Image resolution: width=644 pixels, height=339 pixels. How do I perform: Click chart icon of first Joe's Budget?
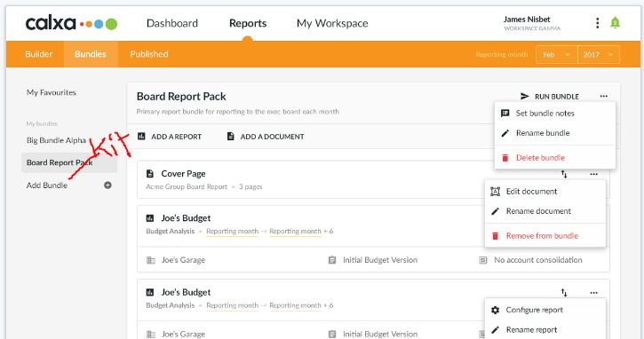150,218
